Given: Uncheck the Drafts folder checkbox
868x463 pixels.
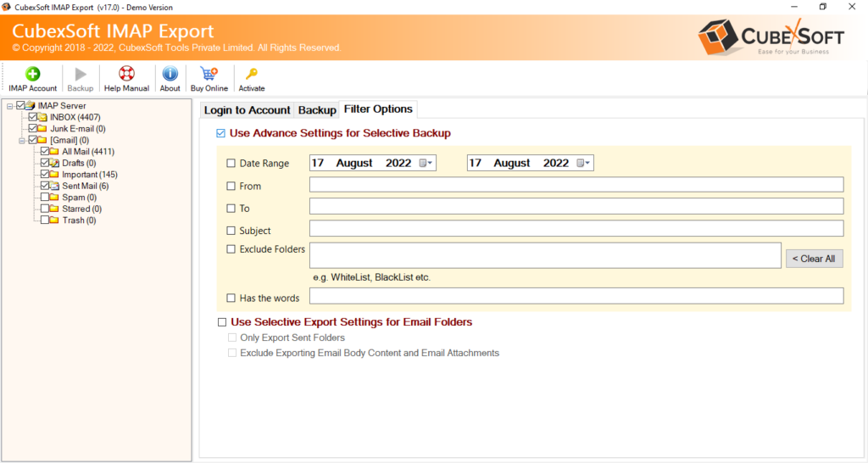Looking at the screenshot, I should [45, 163].
